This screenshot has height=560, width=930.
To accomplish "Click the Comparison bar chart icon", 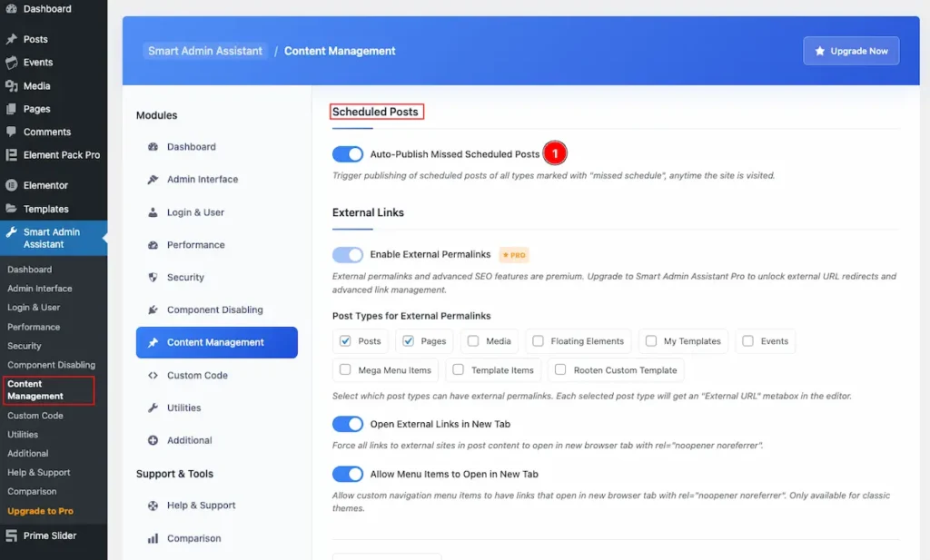I will (153, 538).
